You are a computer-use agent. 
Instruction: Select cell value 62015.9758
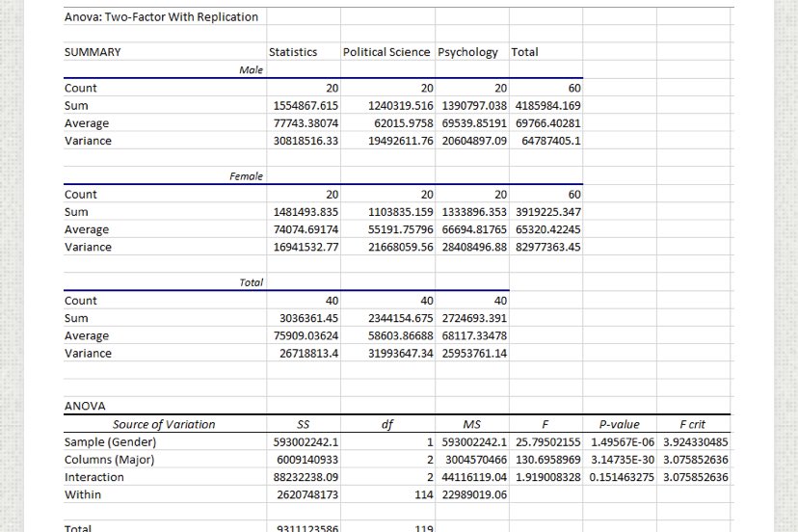click(x=404, y=123)
